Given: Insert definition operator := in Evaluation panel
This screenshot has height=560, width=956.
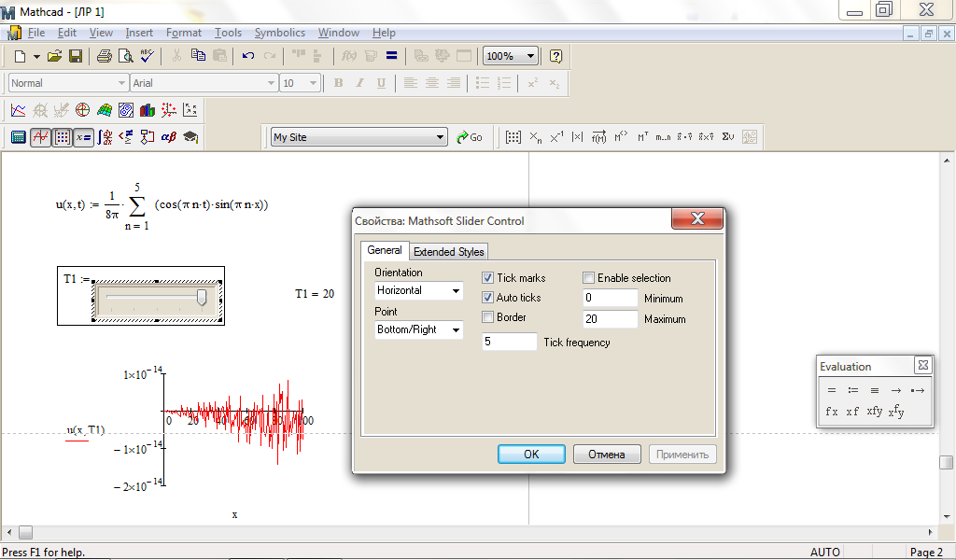Looking at the screenshot, I should click(x=853, y=390).
